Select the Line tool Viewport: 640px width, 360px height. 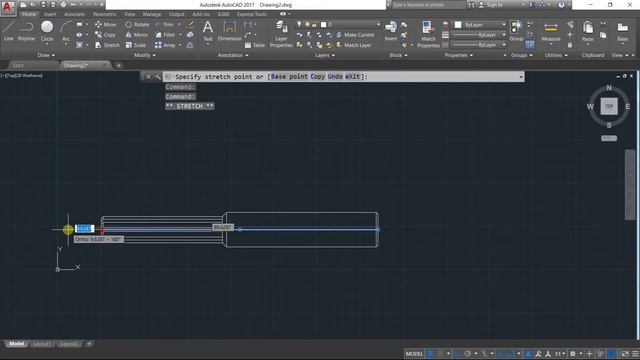pyautogui.click(x=9, y=31)
